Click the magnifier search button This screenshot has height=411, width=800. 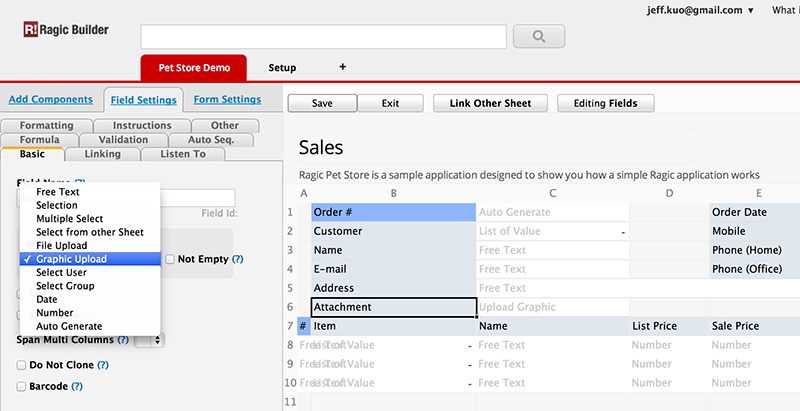(x=539, y=36)
